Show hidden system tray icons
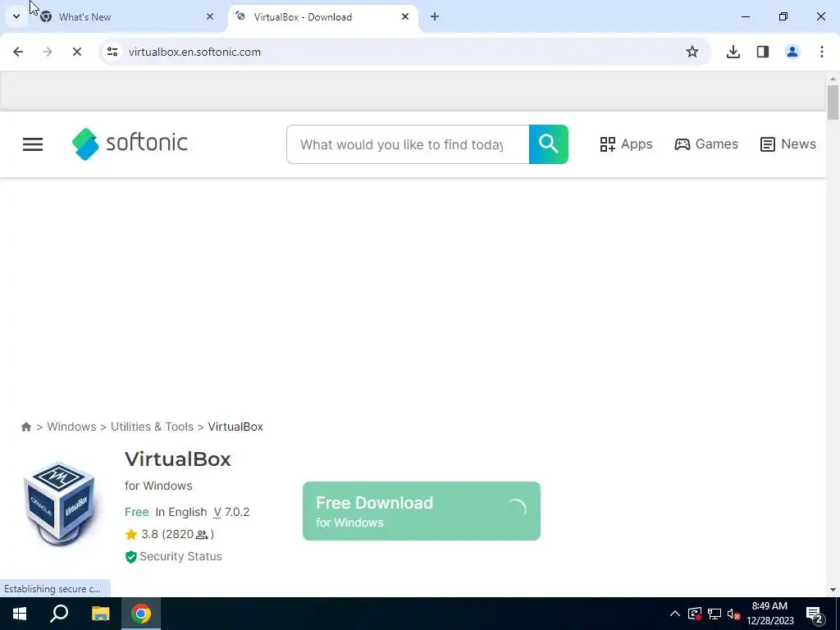The width and height of the screenshot is (840, 630). pos(675,614)
